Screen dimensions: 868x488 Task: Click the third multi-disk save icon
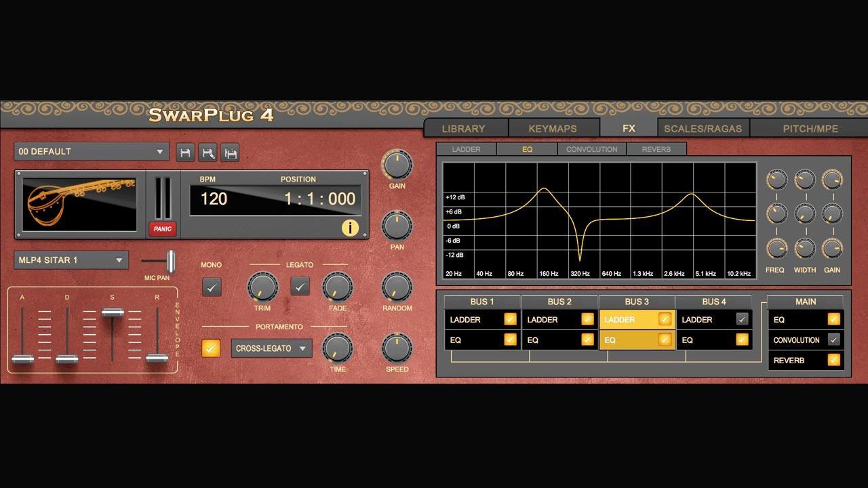(x=231, y=152)
